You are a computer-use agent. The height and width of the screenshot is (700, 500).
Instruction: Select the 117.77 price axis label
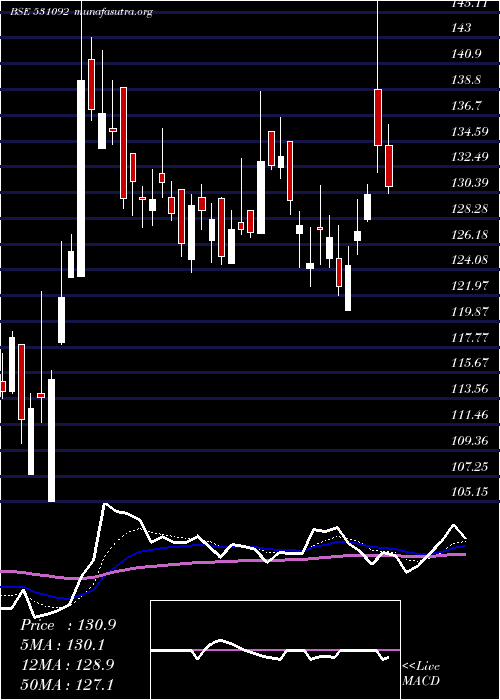point(470,338)
